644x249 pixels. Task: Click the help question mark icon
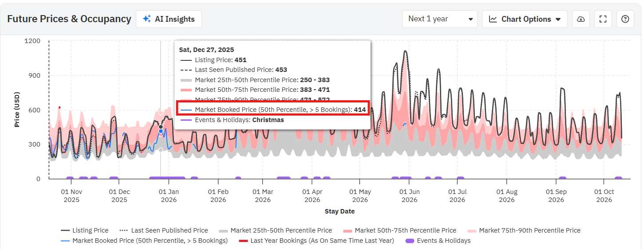point(625,19)
